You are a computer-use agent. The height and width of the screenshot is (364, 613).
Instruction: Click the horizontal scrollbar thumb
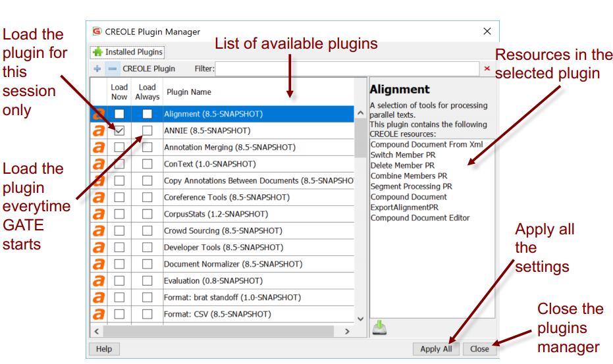pyautogui.click(x=218, y=332)
